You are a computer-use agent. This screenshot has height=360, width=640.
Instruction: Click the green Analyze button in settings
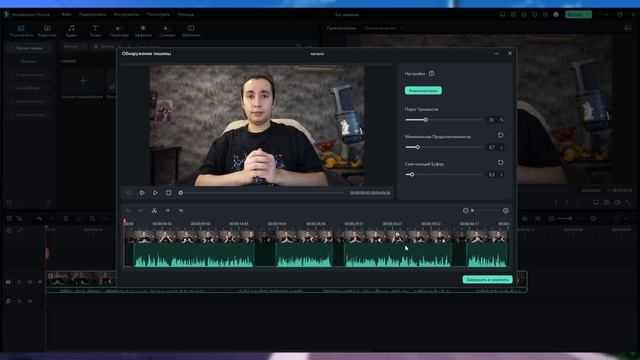coord(423,91)
